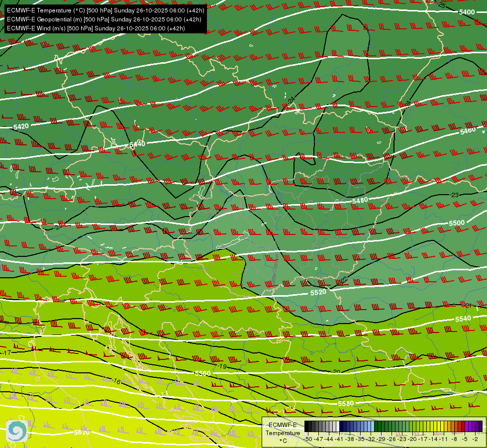The image size is (487, 448).
Task: Click the -50 legend scale value
Action: click(x=308, y=439)
